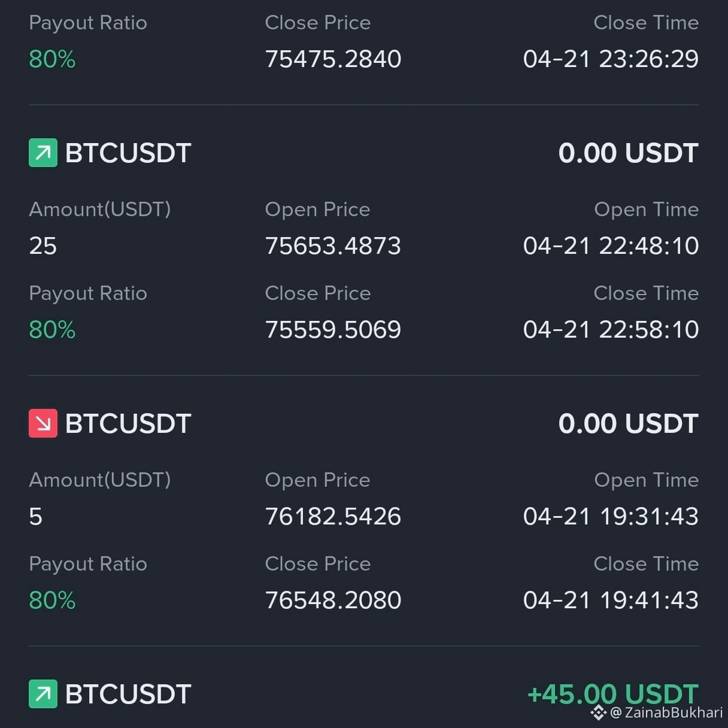Click the open price 75653.4873
This screenshot has width=728, height=728.
(x=333, y=245)
